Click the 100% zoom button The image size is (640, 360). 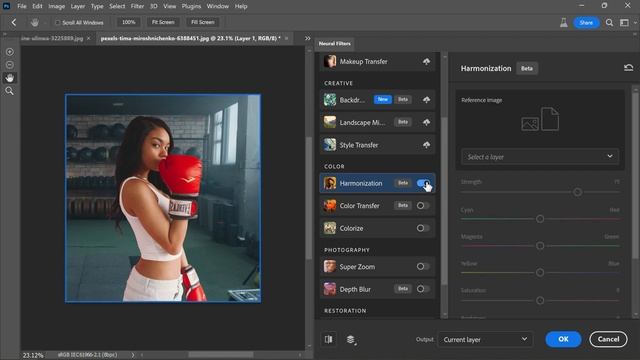(x=129, y=22)
